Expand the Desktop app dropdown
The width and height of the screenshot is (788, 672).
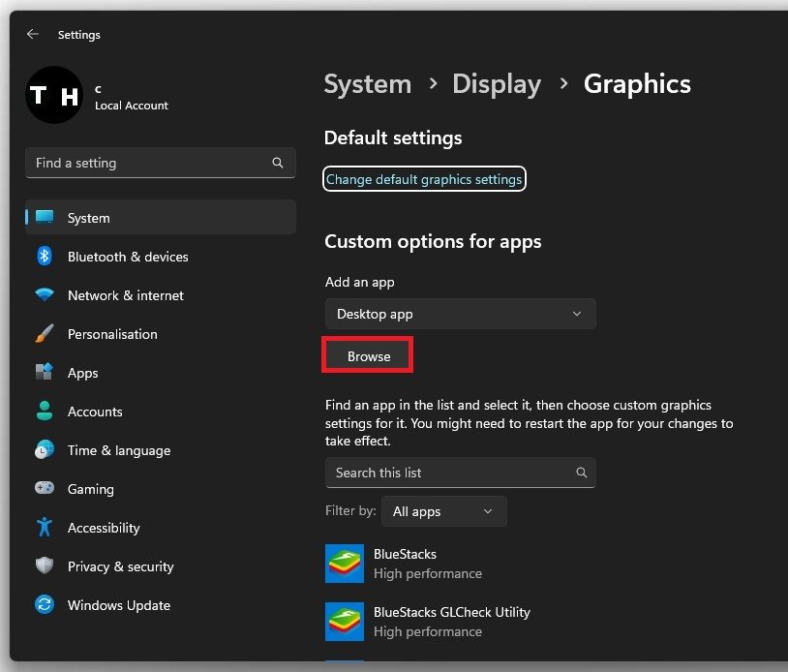pos(460,314)
